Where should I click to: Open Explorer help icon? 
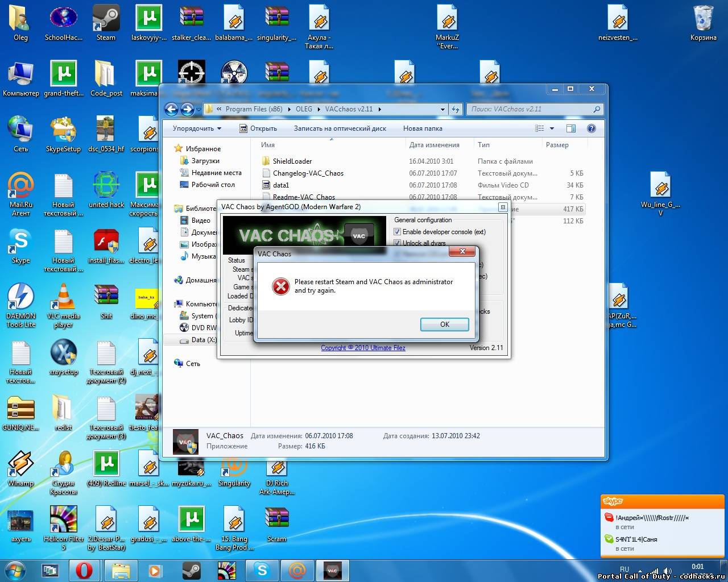(591, 128)
